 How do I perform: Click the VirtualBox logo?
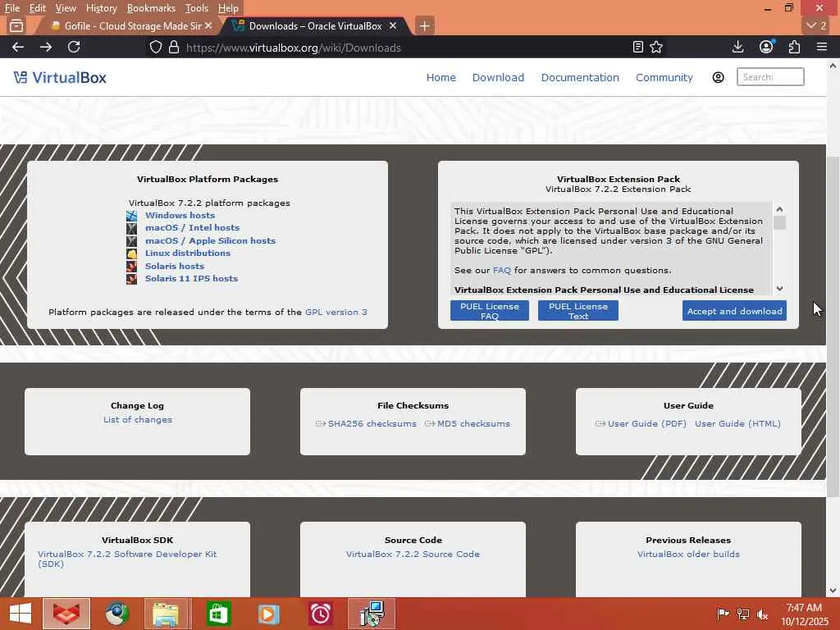(x=60, y=78)
